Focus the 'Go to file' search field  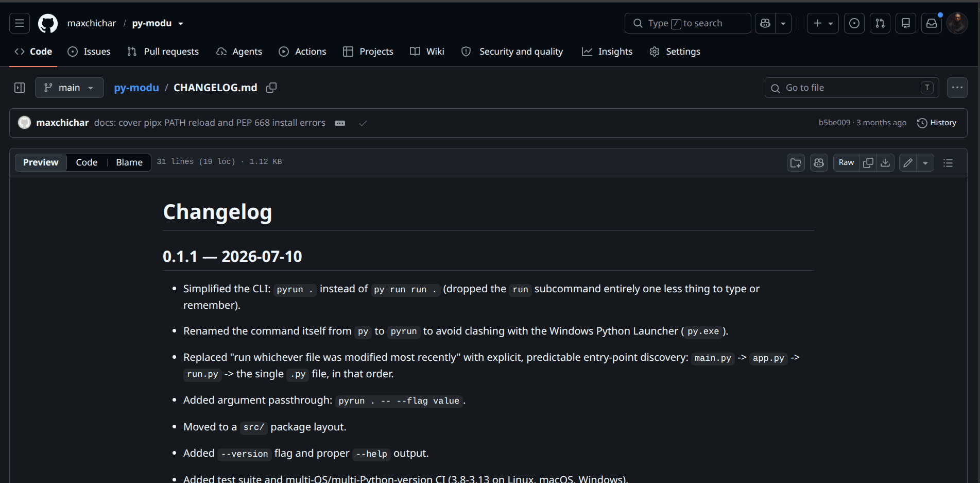pyautogui.click(x=852, y=88)
